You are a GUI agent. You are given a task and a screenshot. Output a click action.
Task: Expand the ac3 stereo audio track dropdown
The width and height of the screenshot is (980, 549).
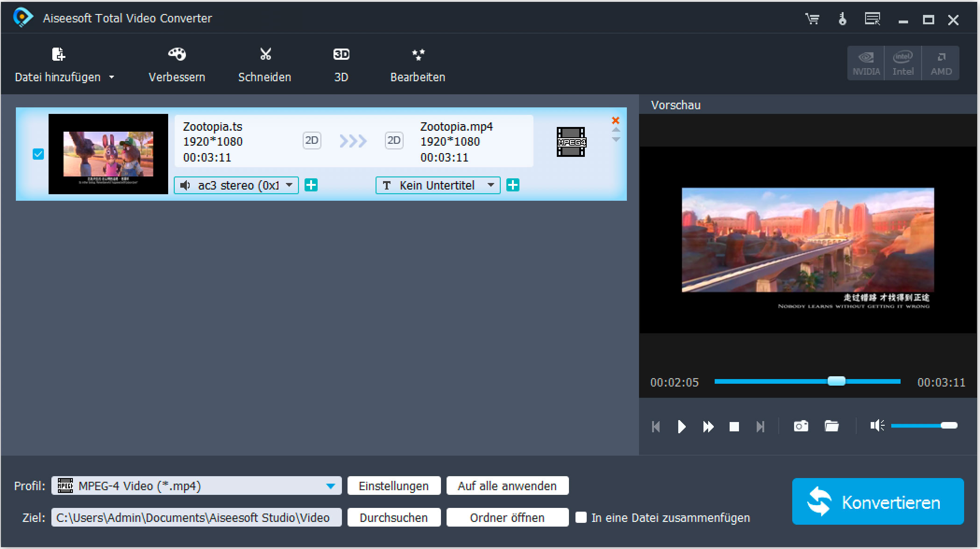coord(236,185)
